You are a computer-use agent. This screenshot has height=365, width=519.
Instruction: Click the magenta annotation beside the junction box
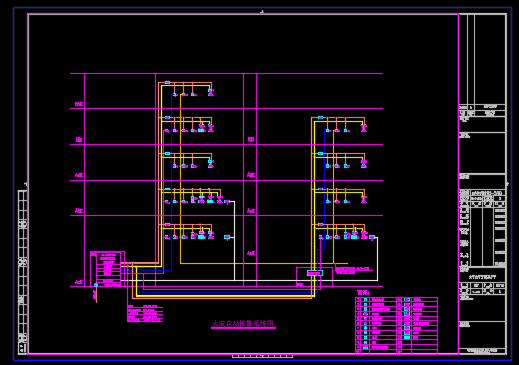tap(353, 270)
